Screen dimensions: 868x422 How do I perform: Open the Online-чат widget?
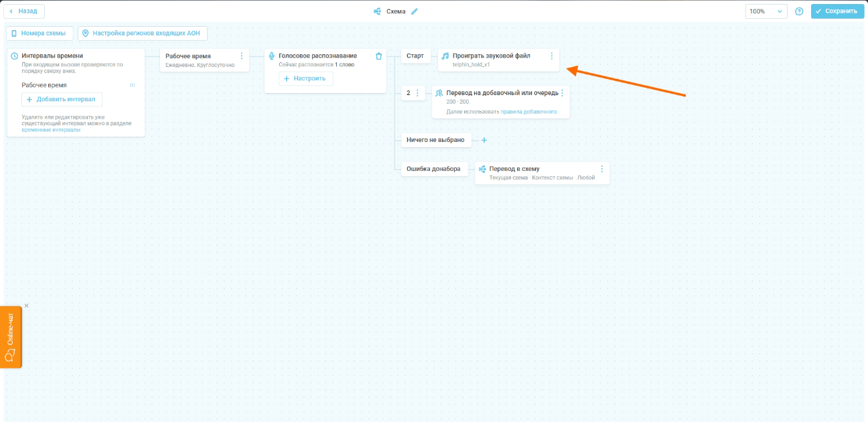coord(11,337)
